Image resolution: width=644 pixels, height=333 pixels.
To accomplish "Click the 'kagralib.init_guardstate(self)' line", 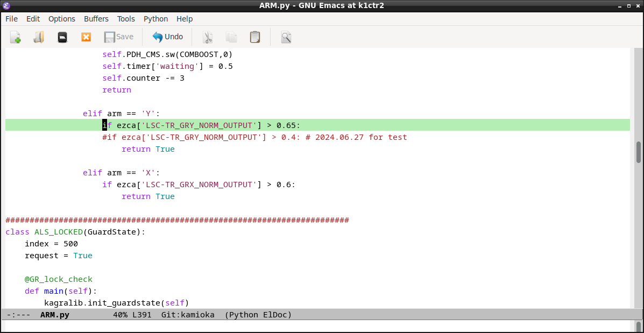I will tap(116, 303).
